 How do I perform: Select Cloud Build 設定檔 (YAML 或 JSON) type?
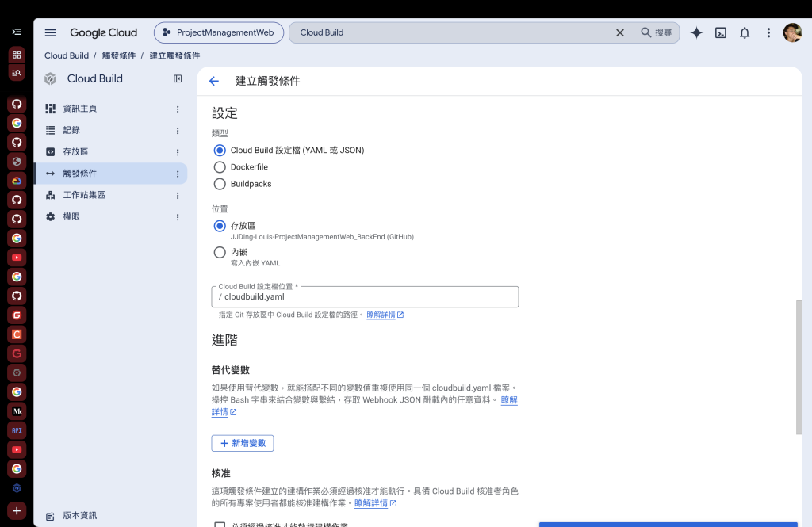(220, 150)
